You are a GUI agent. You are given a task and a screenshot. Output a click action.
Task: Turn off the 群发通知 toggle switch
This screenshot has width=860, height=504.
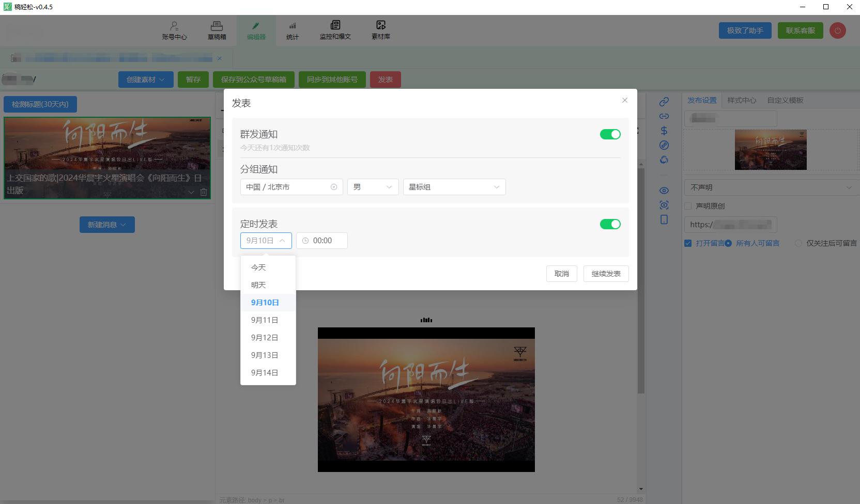click(x=610, y=134)
